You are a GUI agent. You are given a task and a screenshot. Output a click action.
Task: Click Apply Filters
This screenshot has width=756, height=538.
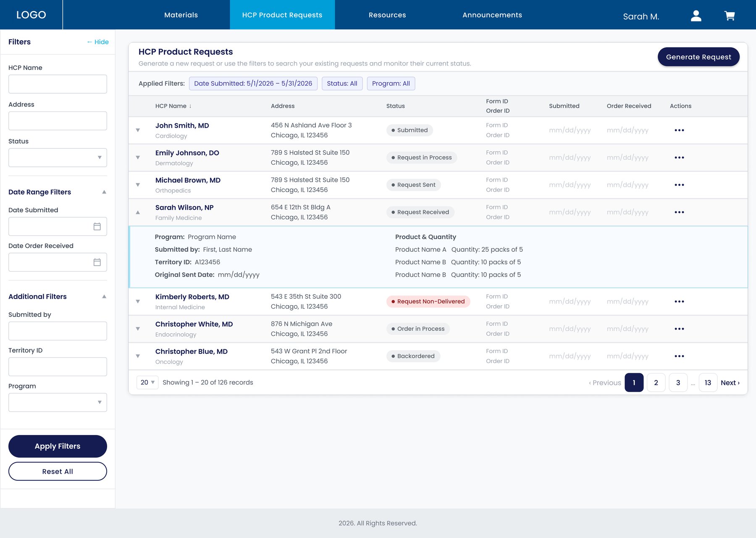(x=58, y=446)
